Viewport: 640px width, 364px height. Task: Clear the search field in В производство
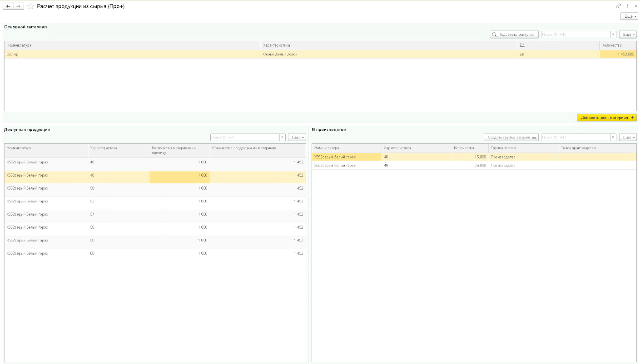(613, 137)
